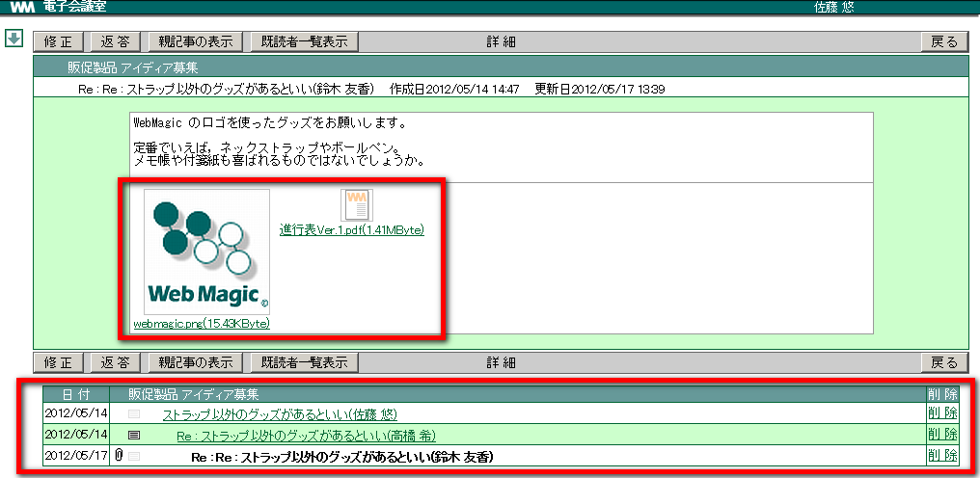Click the 2012/05/17 date cell
This screenshot has width=980, height=478.
[x=77, y=457]
